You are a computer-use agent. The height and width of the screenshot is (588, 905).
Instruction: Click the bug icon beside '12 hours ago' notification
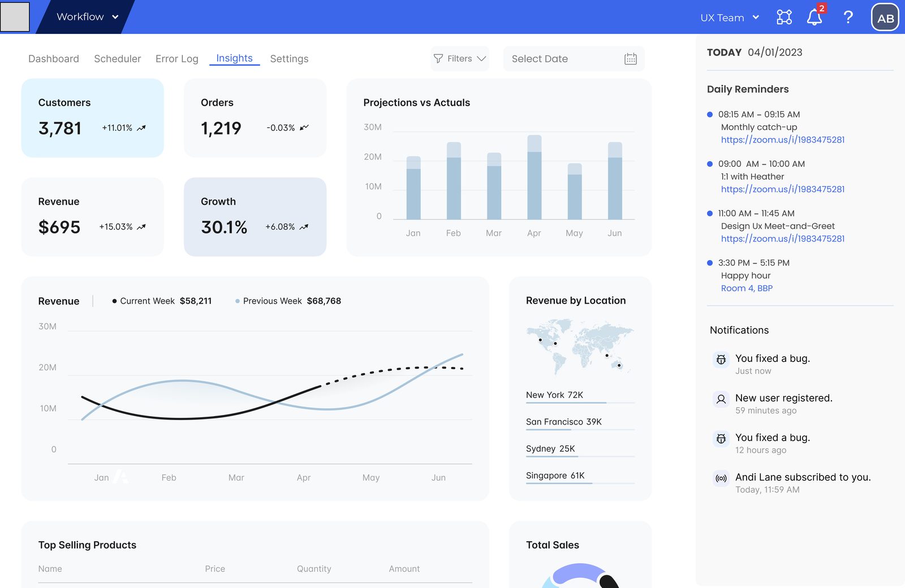(721, 439)
